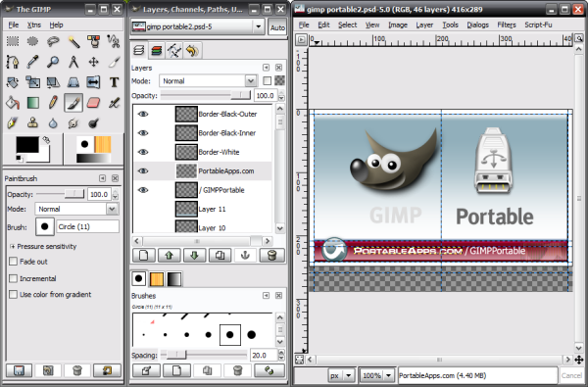Switch to the Channels tab

[x=157, y=51]
